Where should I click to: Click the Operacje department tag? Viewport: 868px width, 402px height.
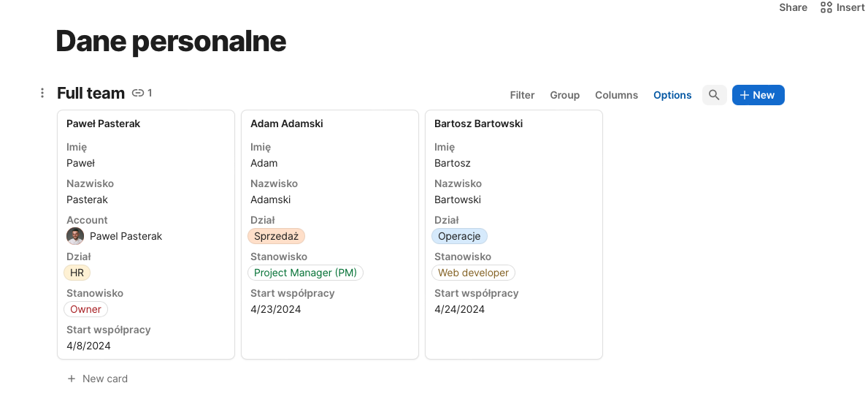click(x=459, y=236)
